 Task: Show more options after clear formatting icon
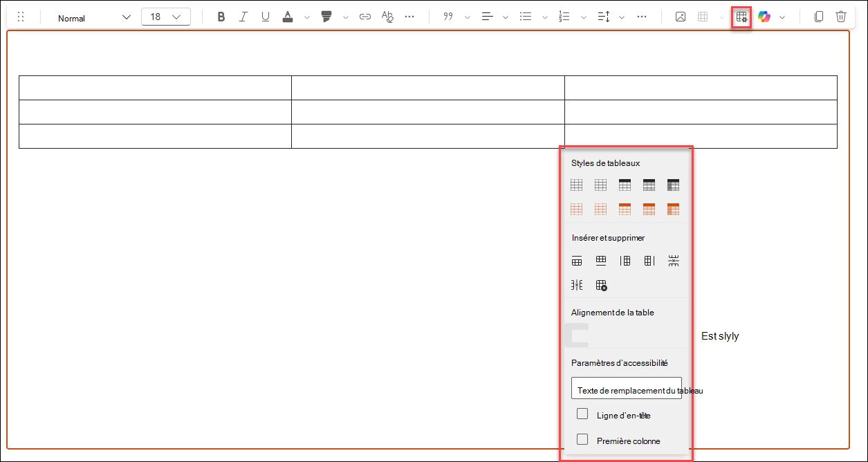coord(409,17)
